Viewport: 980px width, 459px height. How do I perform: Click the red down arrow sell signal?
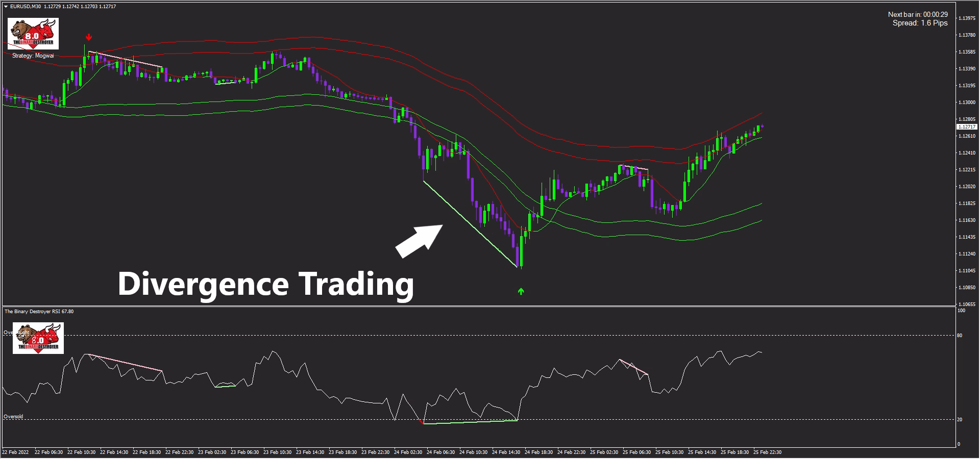click(x=89, y=37)
